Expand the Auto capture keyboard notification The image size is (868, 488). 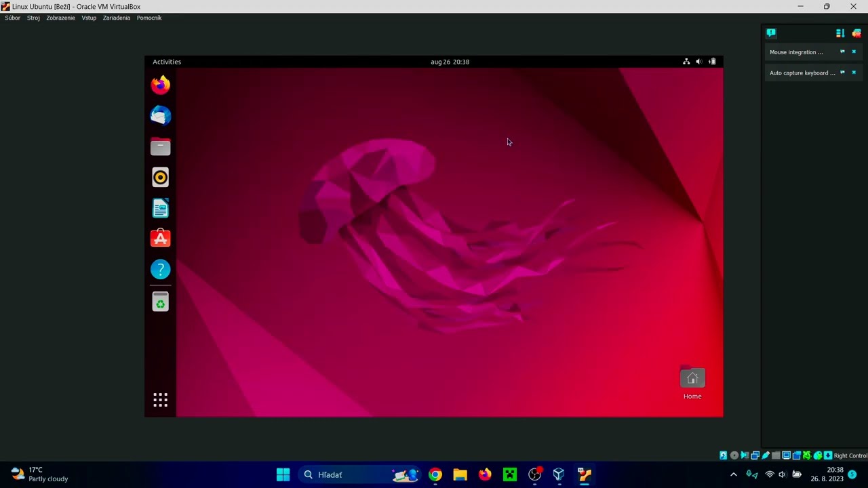click(842, 73)
